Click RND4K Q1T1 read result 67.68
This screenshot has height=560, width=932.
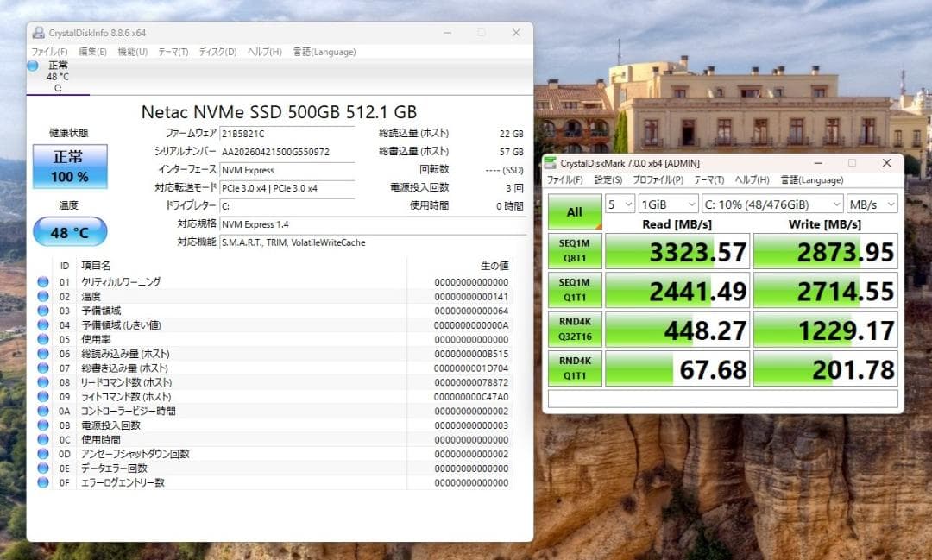(677, 368)
